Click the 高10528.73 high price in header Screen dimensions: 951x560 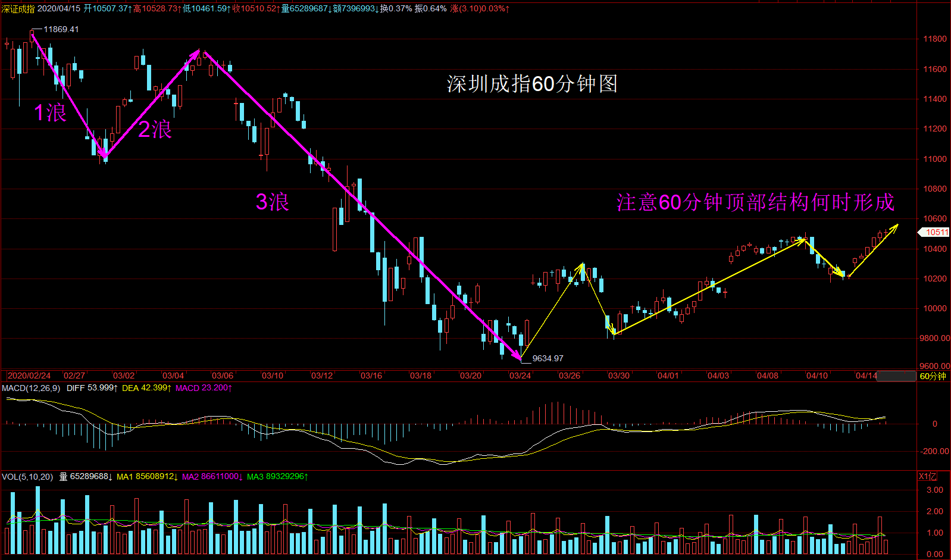point(158,9)
